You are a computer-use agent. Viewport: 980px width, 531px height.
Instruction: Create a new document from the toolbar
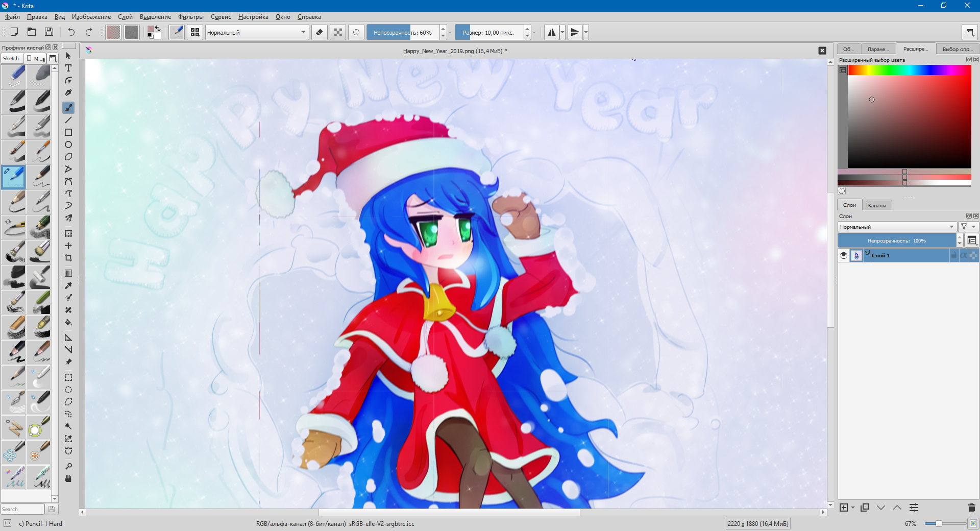14,32
